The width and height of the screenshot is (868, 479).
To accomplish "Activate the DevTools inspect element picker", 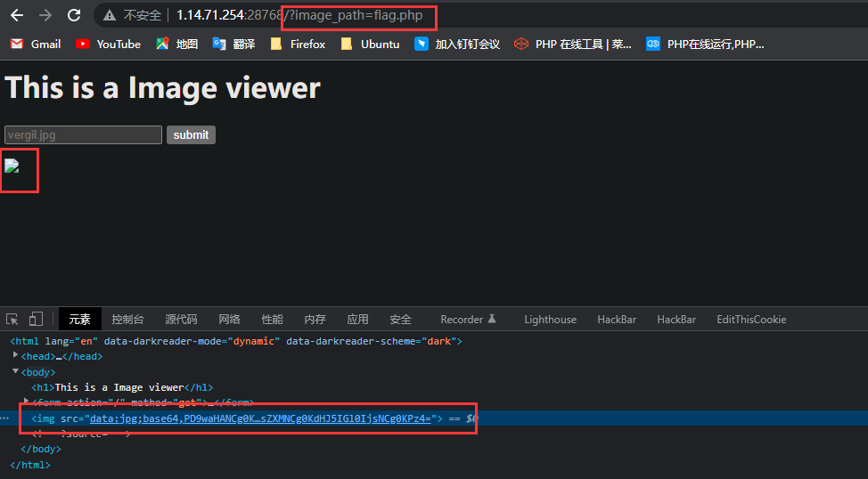I will point(12,320).
